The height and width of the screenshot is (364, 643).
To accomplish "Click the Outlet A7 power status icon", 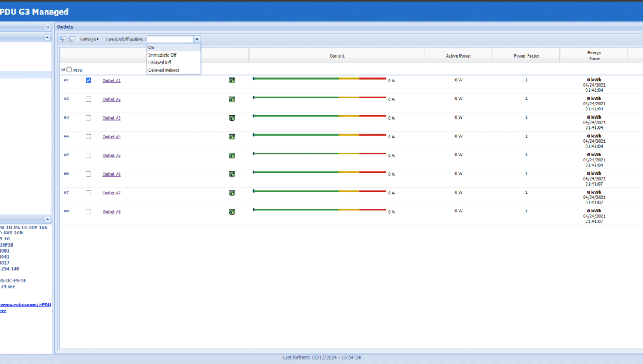I will click(x=232, y=193).
